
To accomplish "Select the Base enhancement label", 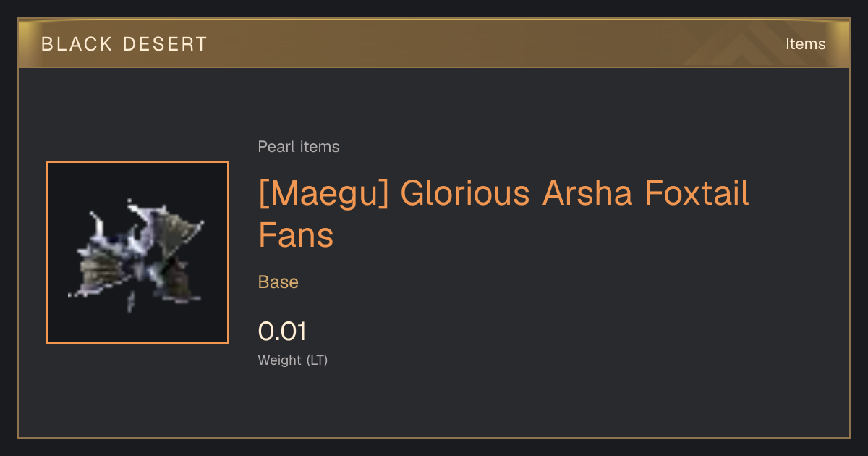I will coord(278,282).
